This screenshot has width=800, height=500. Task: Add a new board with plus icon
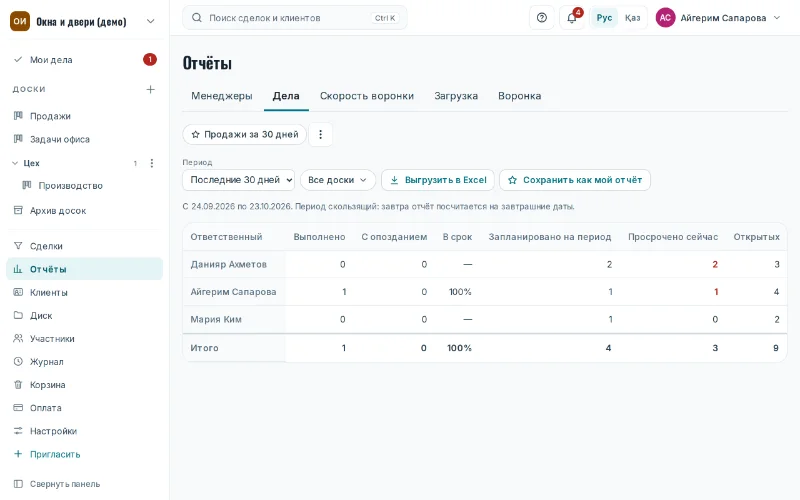[151, 89]
